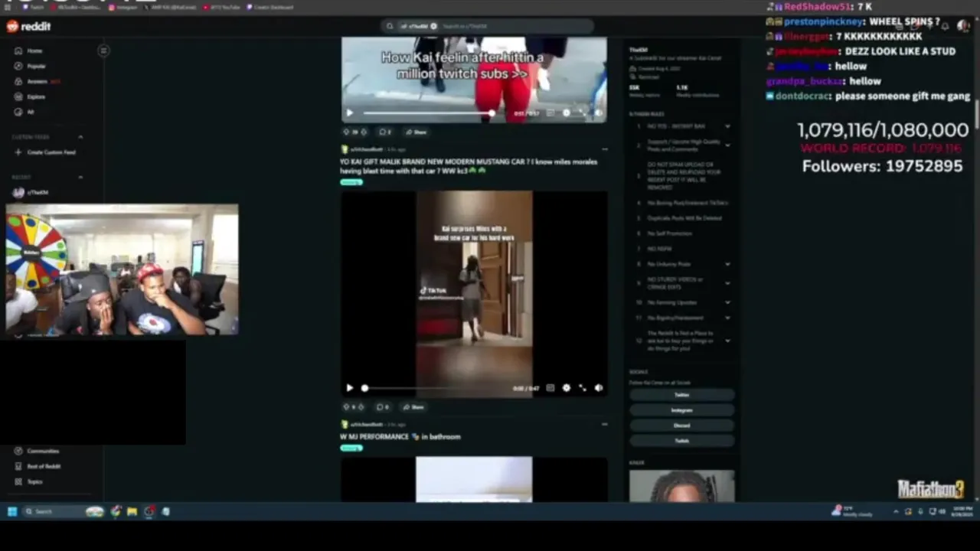Mute the Mustang video audio
Image resolution: width=980 pixels, height=551 pixels.
[x=598, y=388]
